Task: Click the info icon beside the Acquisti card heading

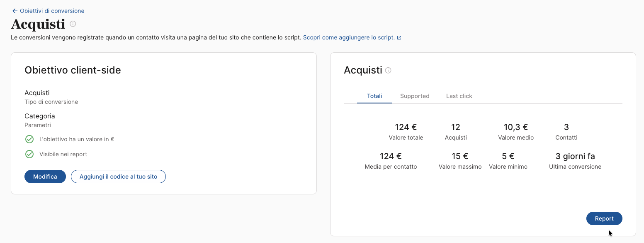Action: coord(388,71)
